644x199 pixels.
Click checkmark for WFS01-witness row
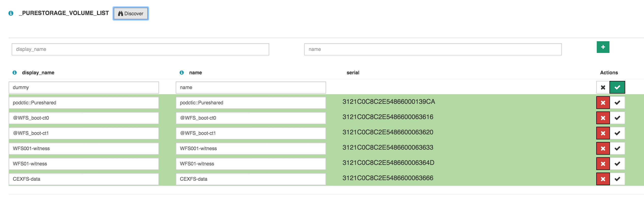click(617, 164)
